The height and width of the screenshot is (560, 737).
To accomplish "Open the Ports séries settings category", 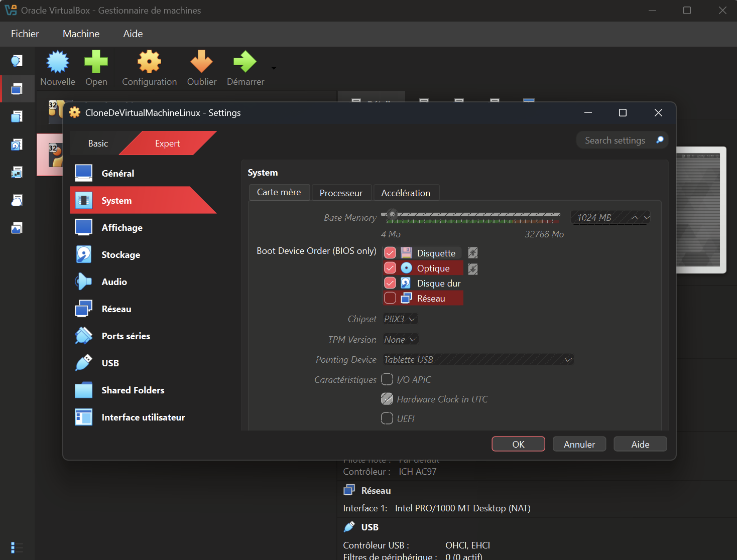I will pos(143,336).
